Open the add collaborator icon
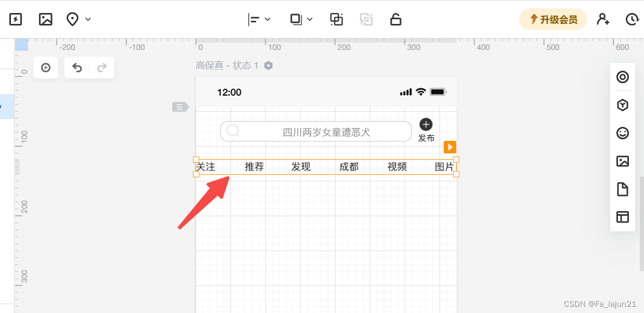 (603, 20)
